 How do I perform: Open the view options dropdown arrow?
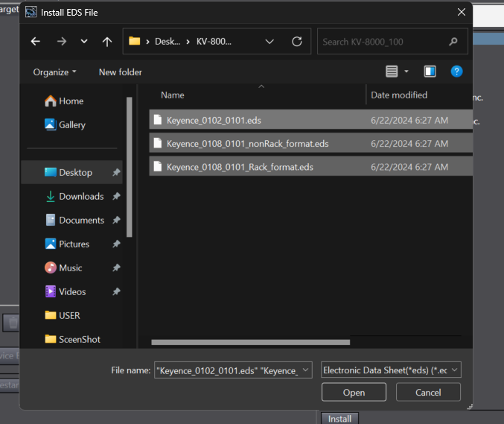pyautogui.click(x=406, y=72)
